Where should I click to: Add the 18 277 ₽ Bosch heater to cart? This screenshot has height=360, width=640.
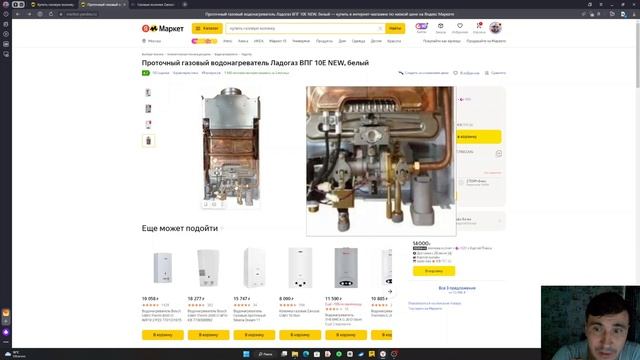click(208, 335)
